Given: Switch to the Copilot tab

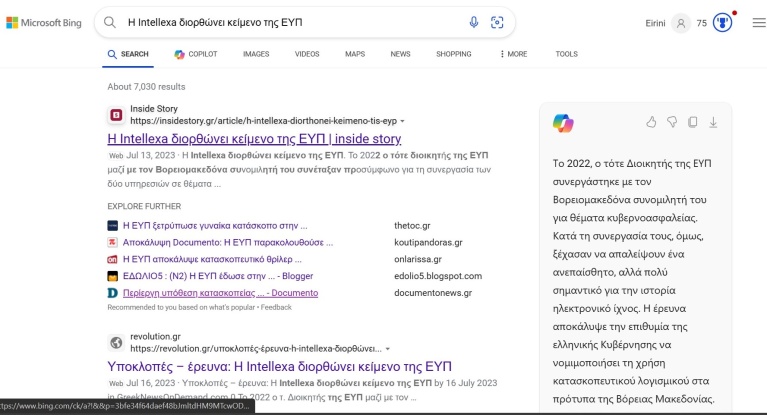Looking at the screenshot, I should click(196, 54).
